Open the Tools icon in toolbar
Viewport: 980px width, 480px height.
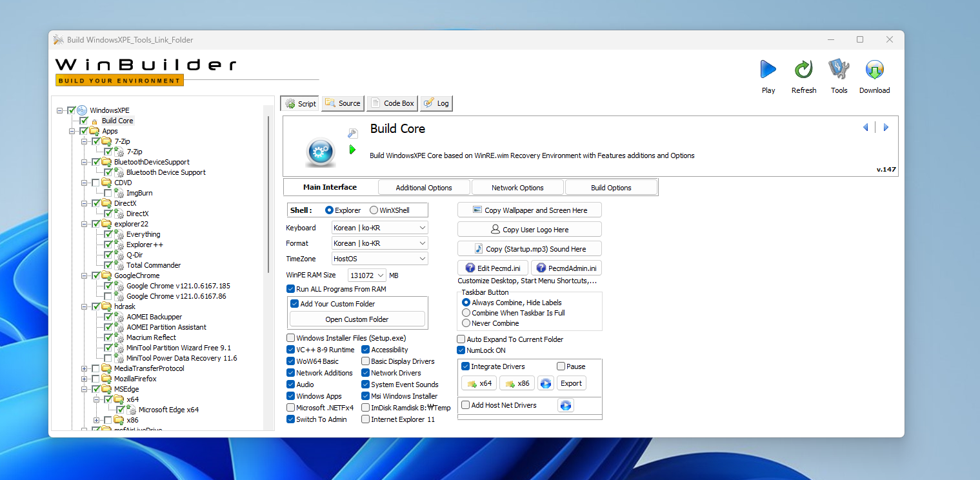[x=839, y=69]
